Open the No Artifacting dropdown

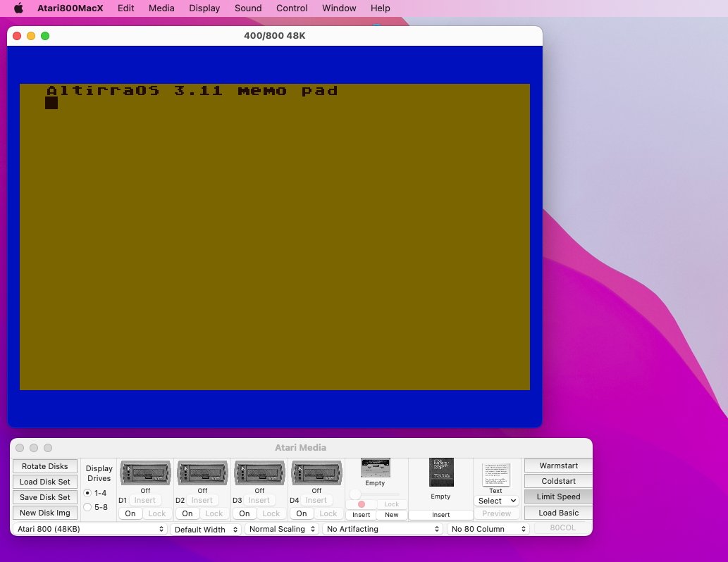[x=383, y=529]
